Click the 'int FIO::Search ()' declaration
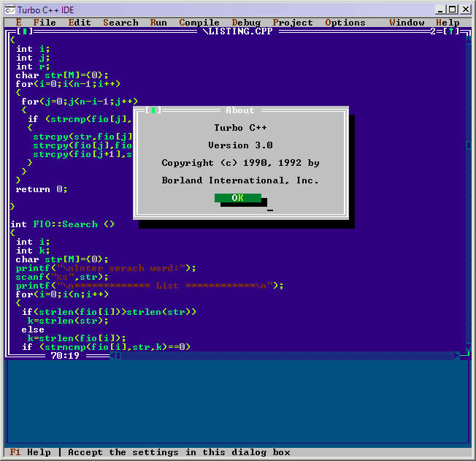The height and width of the screenshot is (461, 476). click(x=62, y=224)
